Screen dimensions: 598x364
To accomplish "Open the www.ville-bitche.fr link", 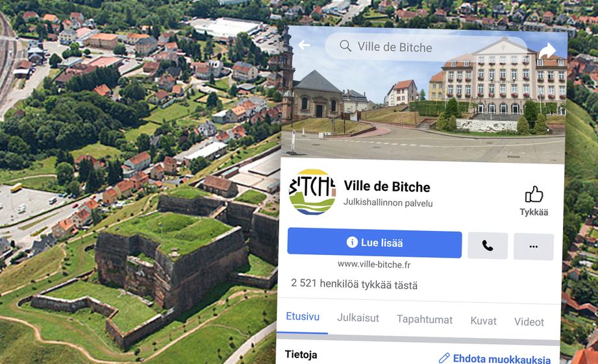I will (x=374, y=264).
